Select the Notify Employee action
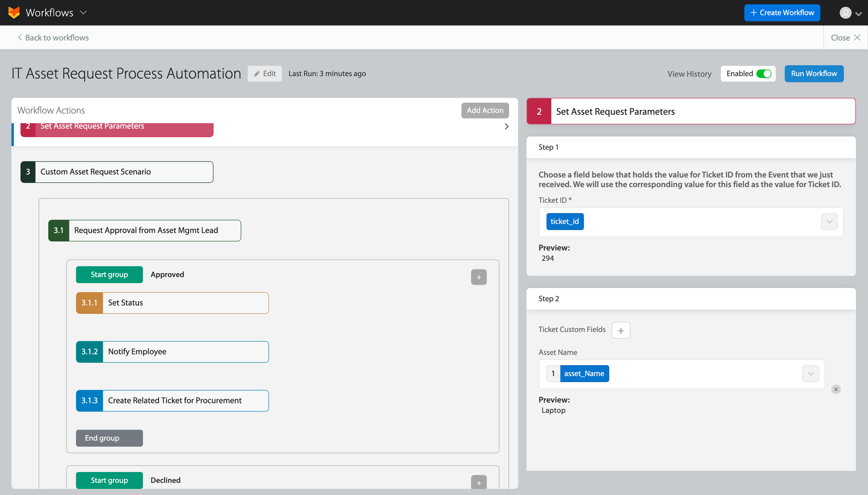Image resolution: width=868 pixels, height=495 pixels. pos(172,352)
